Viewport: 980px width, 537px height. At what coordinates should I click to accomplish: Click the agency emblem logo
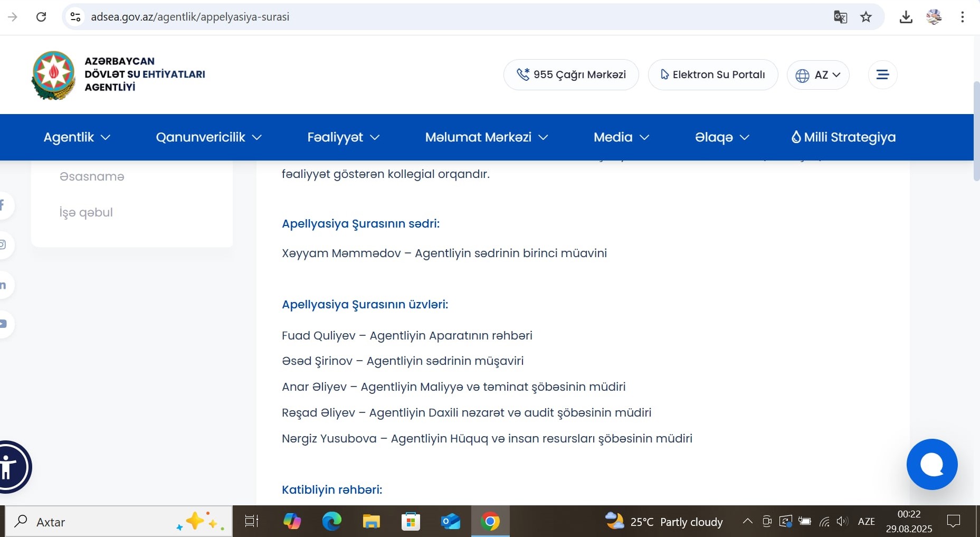click(53, 75)
